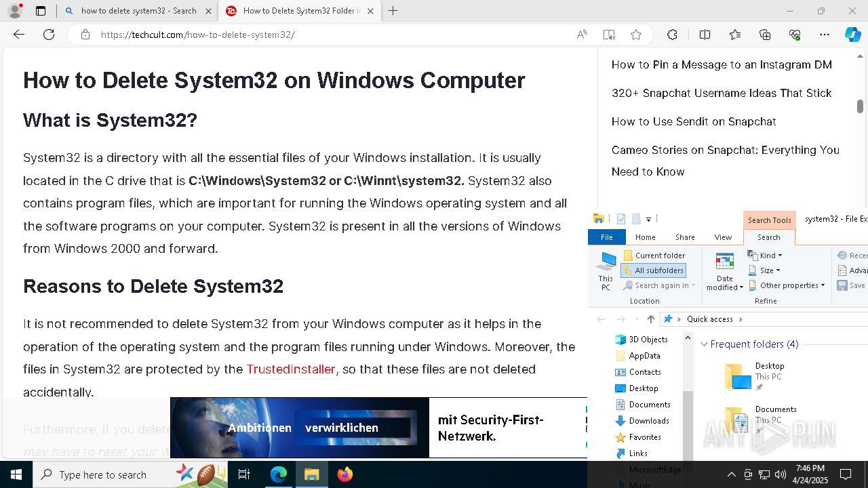Open a new browser tab
Screen dimensions: 868x488
pos(393,11)
